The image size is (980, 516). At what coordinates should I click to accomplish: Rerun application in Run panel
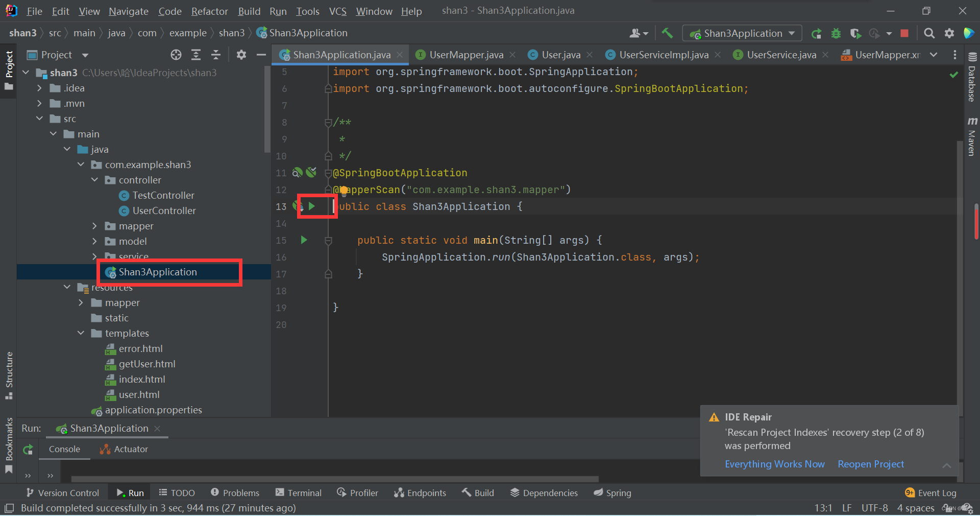(x=28, y=450)
